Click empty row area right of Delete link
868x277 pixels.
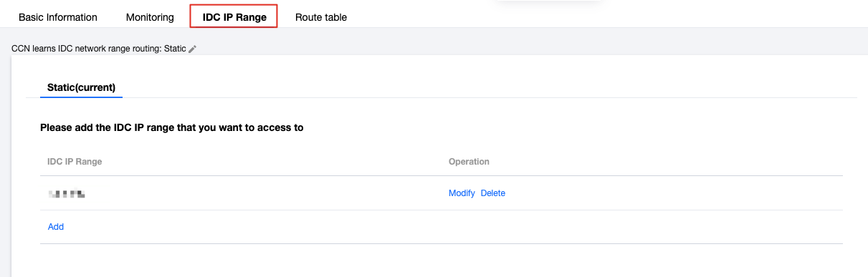point(674,193)
